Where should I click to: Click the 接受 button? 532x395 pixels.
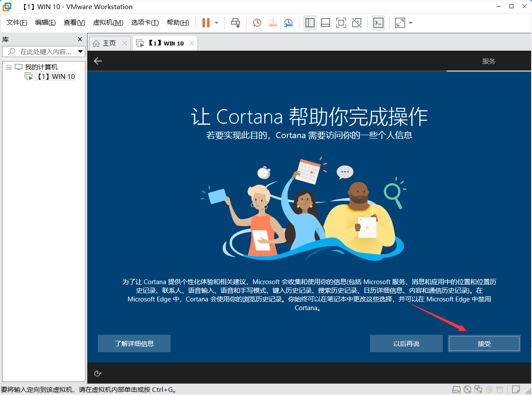click(x=484, y=343)
